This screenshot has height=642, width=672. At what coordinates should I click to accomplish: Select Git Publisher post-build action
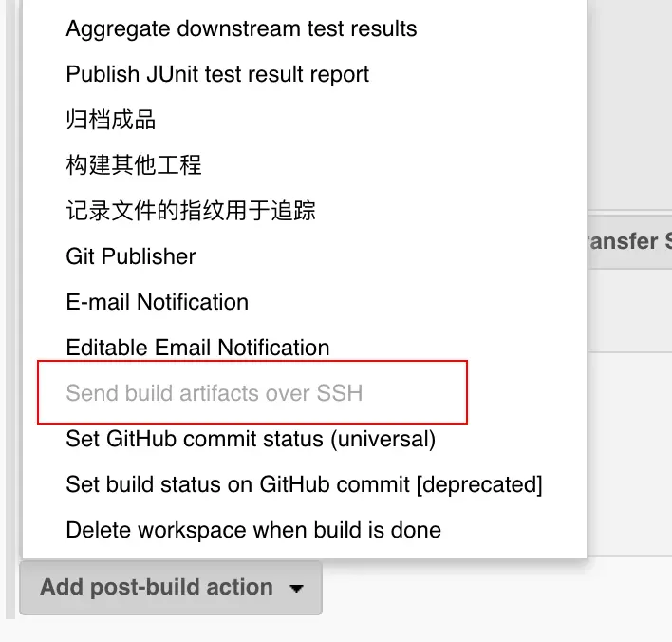tap(131, 256)
